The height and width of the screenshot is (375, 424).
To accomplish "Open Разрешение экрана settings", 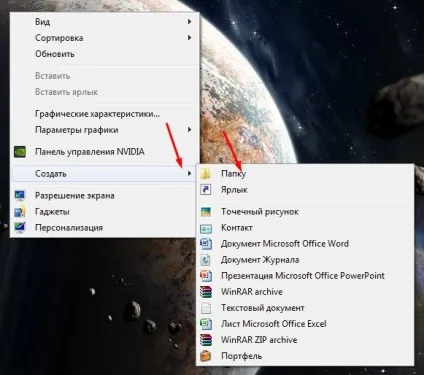I will pos(104,196).
